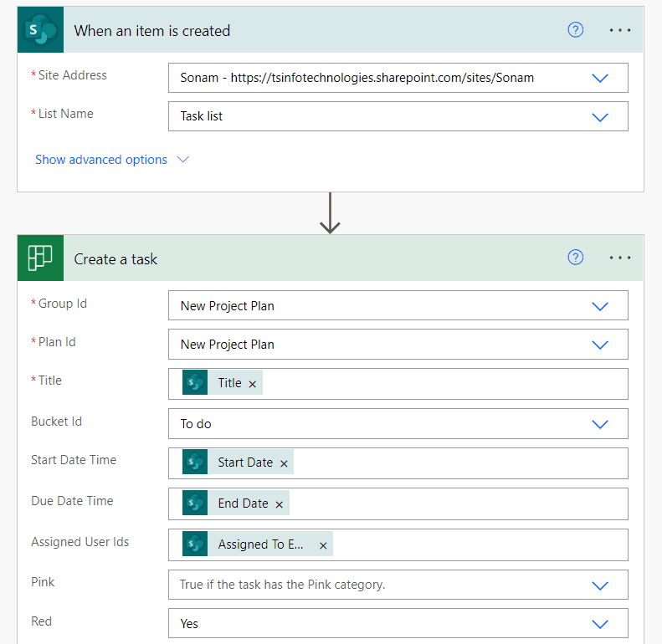This screenshot has height=644, width=662.
Task: Remove the Title dynamic content token
Action: [253, 384]
